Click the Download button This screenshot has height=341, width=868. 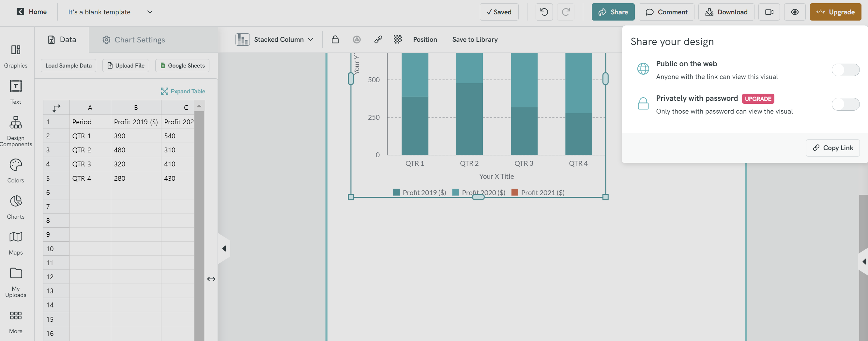[726, 12]
